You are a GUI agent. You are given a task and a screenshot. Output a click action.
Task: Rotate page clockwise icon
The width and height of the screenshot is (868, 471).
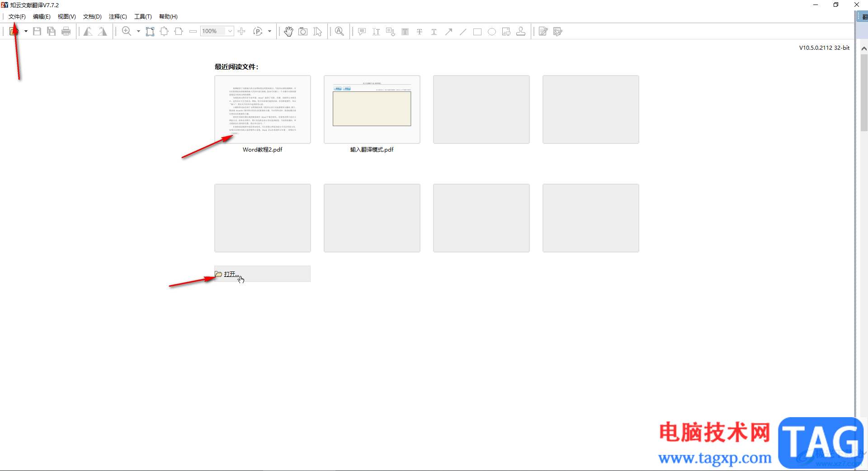coord(103,31)
